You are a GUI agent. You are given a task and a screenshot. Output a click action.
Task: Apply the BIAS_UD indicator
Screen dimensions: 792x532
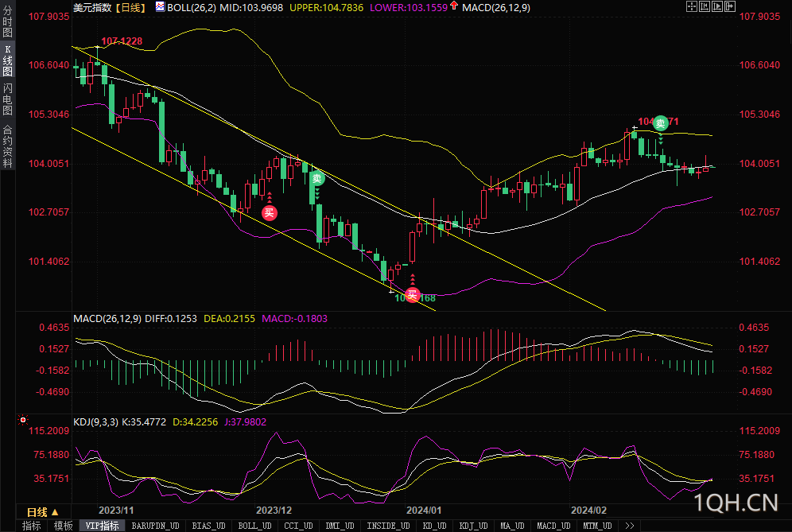click(208, 526)
